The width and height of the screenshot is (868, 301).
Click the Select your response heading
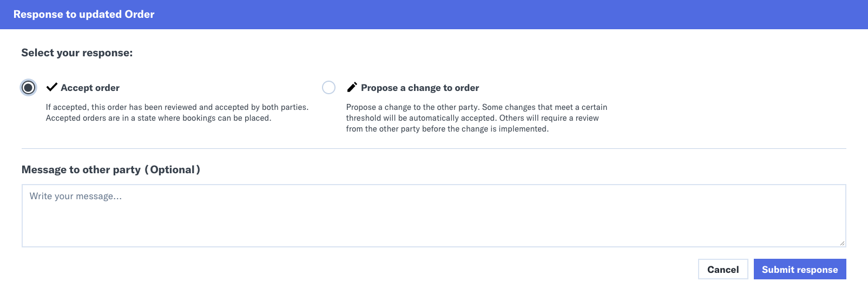pyautogui.click(x=77, y=53)
